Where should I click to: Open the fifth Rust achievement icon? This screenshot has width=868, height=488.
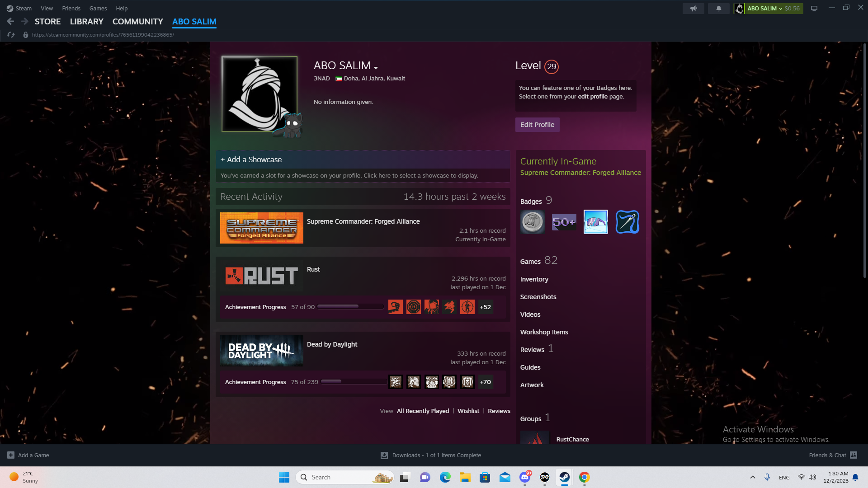coord(467,307)
